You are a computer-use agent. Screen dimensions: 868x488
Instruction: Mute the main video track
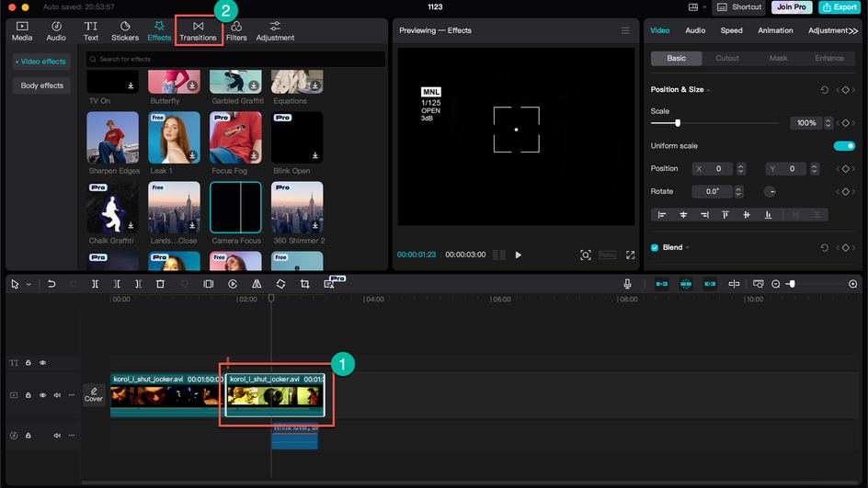click(57, 395)
